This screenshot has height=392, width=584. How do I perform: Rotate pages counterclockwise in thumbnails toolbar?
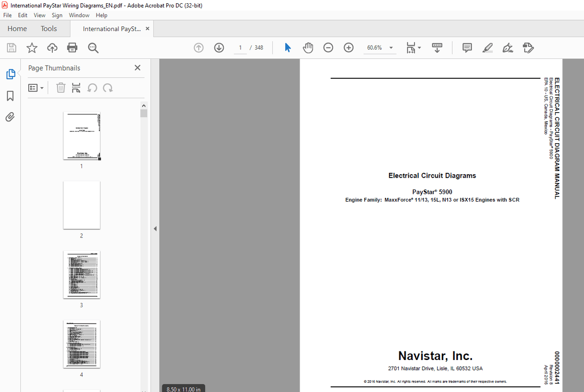(x=92, y=88)
